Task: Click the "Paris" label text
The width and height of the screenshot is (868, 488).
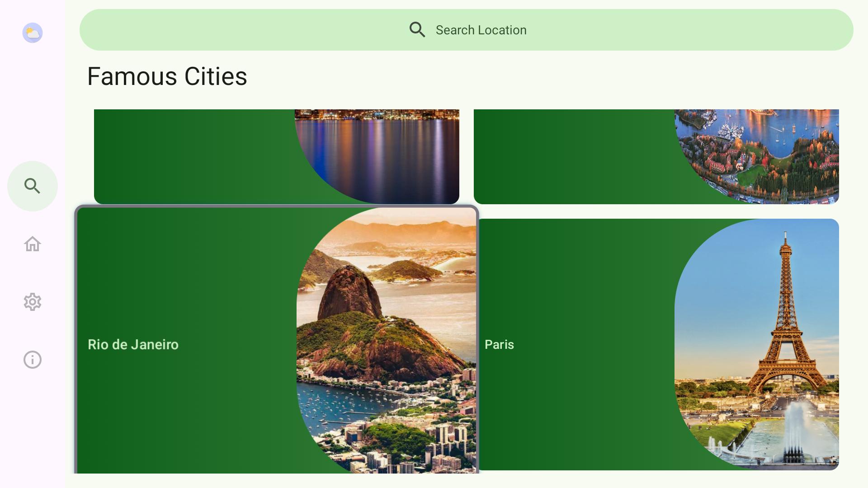Action: [499, 344]
